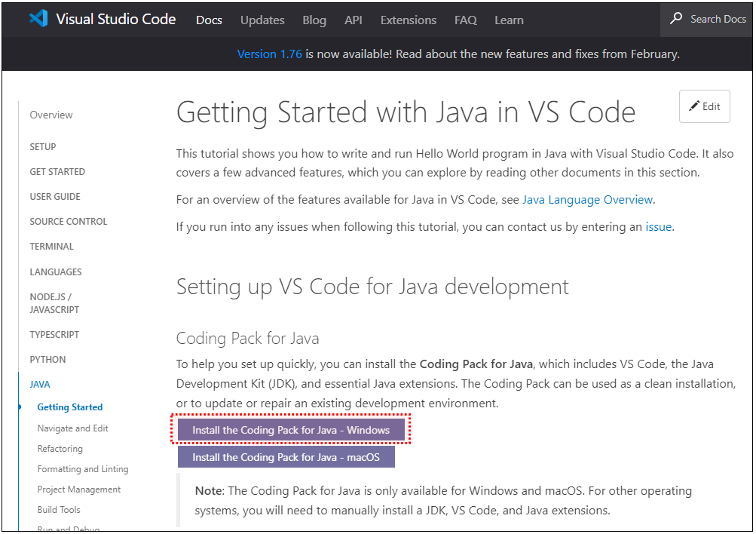The image size is (756, 534).
Task: Open the FAQ page
Action: 465,20
